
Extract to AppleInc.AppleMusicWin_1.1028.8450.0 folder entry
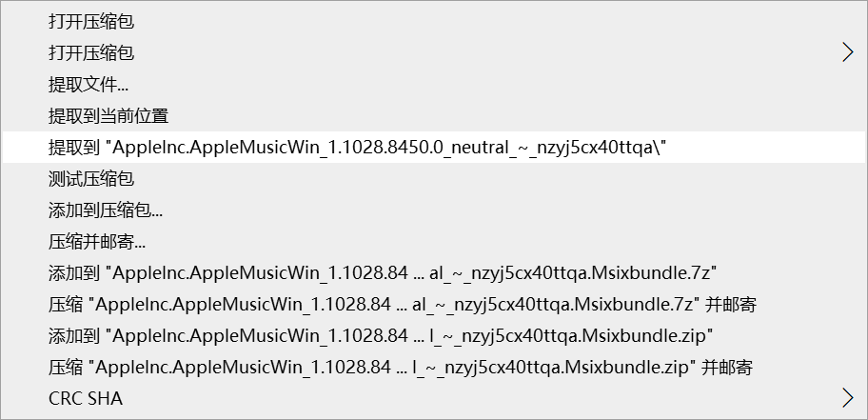click(x=434, y=148)
